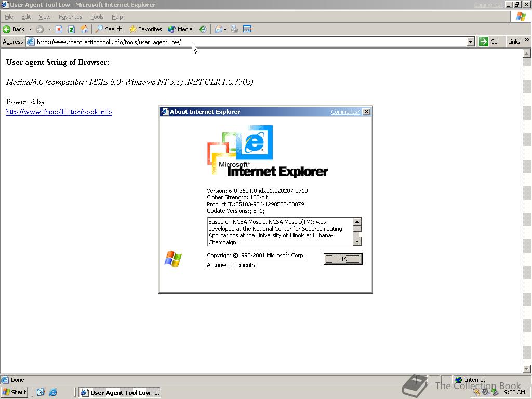The width and height of the screenshot is (532, 399).
Task: Expand the Links toolbar chevron
Action: click(527, 40)
